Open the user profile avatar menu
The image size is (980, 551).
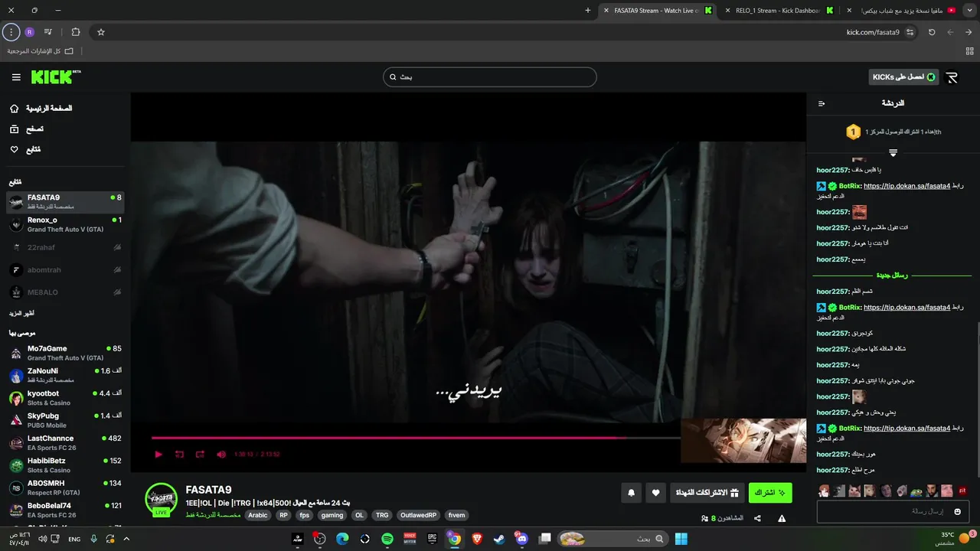(952, 77)
